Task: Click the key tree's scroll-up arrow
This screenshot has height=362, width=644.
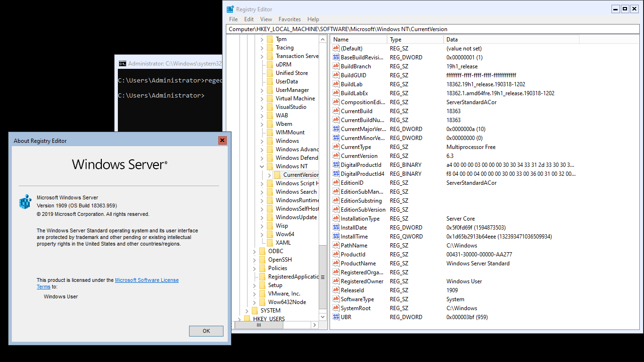Action: (x=323, y=39)
